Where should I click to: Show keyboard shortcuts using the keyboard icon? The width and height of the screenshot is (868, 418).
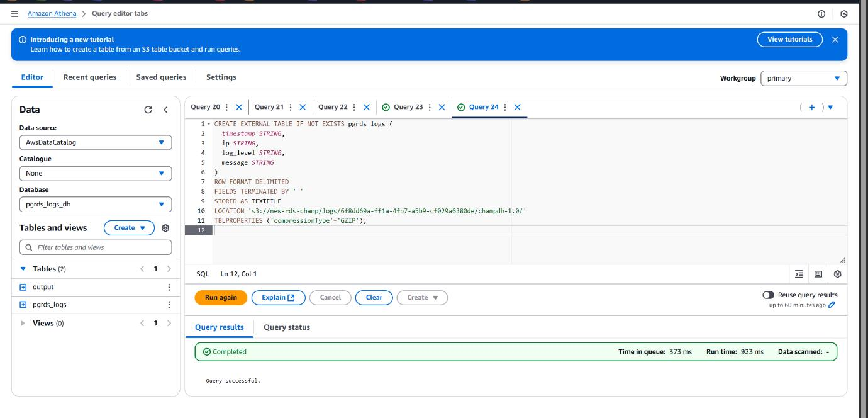click(818, 274)
